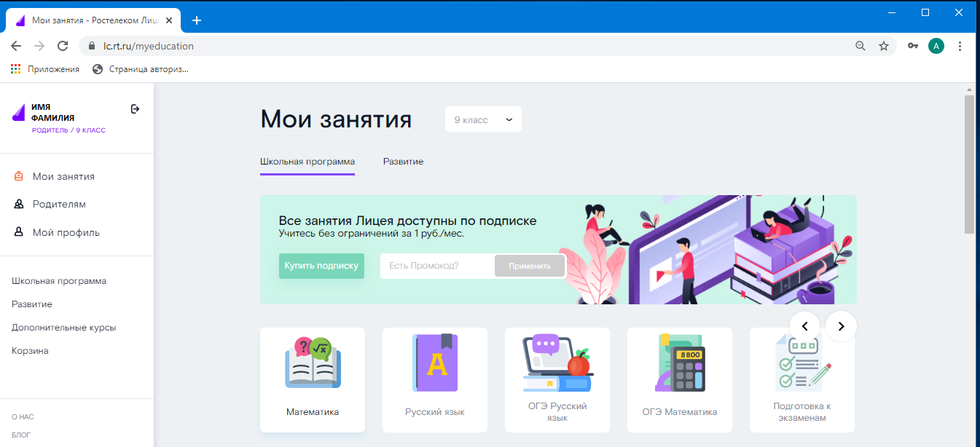
Task: Click the purple Лицей logo in the sidebar
Action: coord(19,113)
